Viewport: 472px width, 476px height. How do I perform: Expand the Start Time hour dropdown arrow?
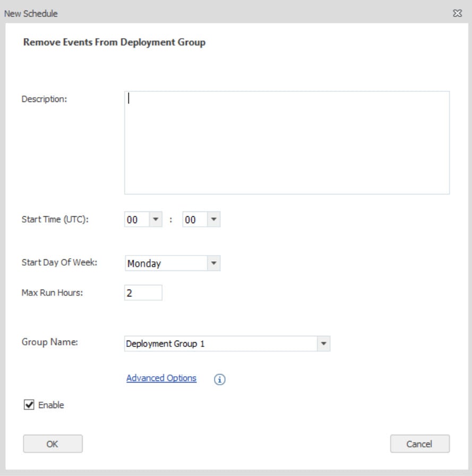pyautogui.click(x=156, y=219)
